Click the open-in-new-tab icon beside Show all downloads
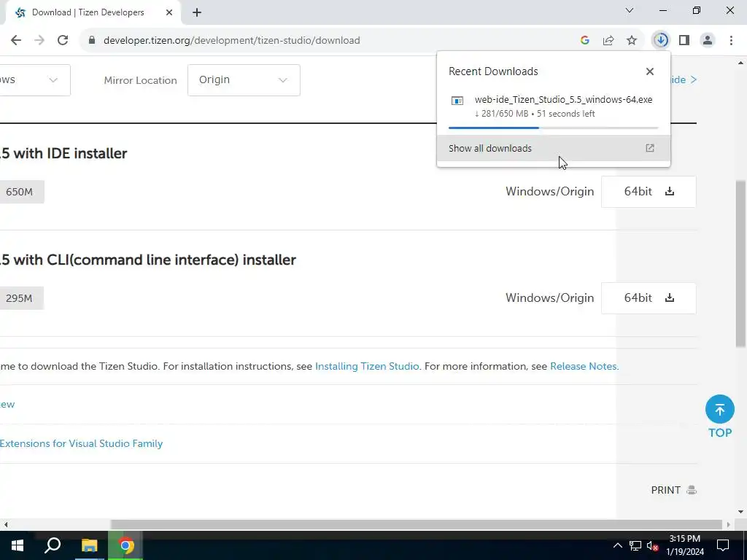 [x=650, y=148]
